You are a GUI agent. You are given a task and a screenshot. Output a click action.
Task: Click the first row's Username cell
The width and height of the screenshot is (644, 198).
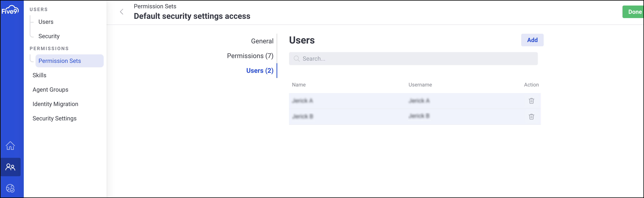419,101
